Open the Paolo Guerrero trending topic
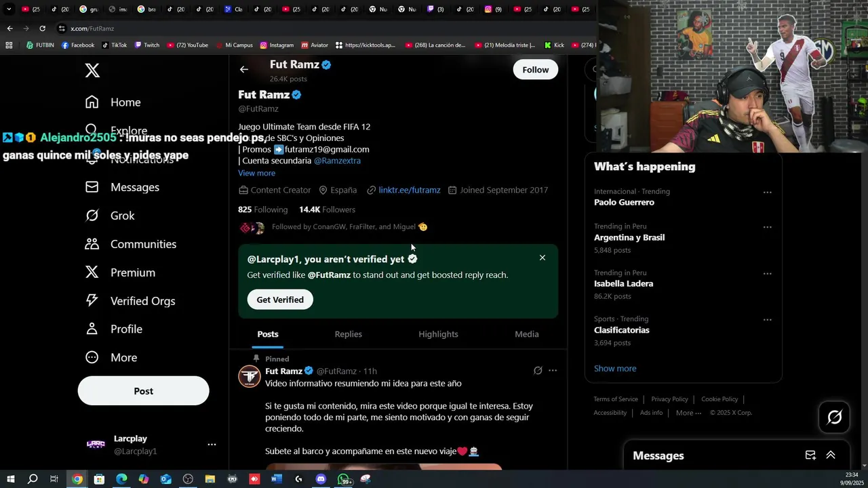Viewport: 868px width, 488px height. [x=624, y=203]
